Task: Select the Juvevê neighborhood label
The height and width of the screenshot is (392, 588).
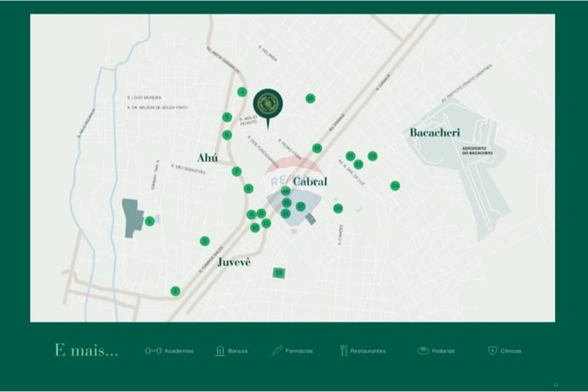Action: 234,262
